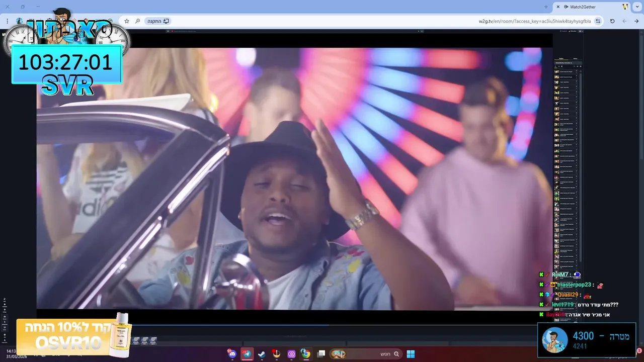Open the Windows Start menu
The image size is (644, 362).
411,354
